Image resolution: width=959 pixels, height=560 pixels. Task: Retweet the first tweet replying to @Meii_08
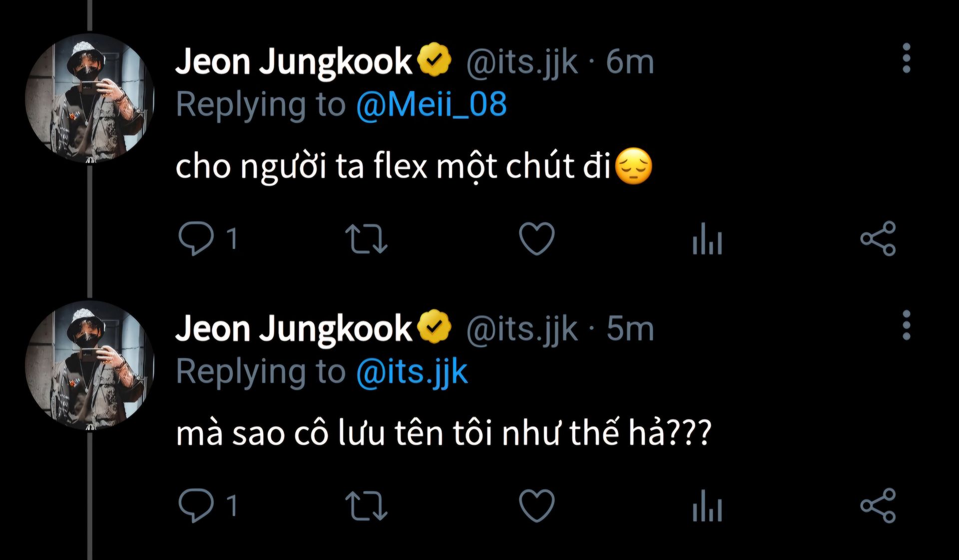(x=366, y=239)
